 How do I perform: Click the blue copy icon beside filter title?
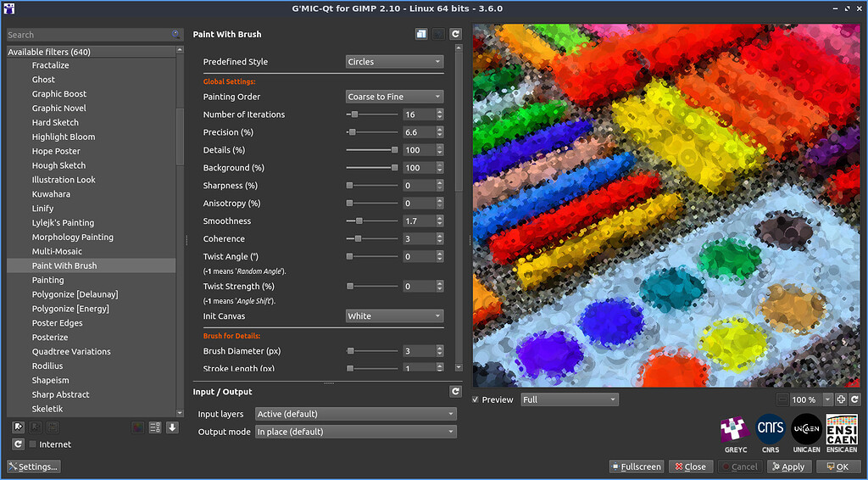(421, 35)
